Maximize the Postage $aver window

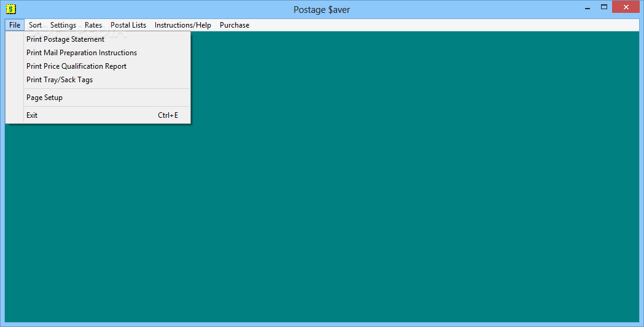tap(604, 7)
